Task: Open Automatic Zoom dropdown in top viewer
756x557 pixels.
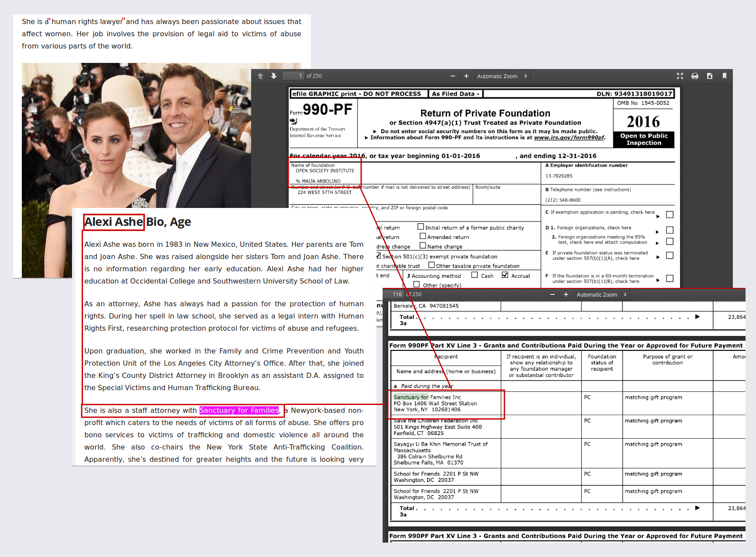Action: point(502,76)
